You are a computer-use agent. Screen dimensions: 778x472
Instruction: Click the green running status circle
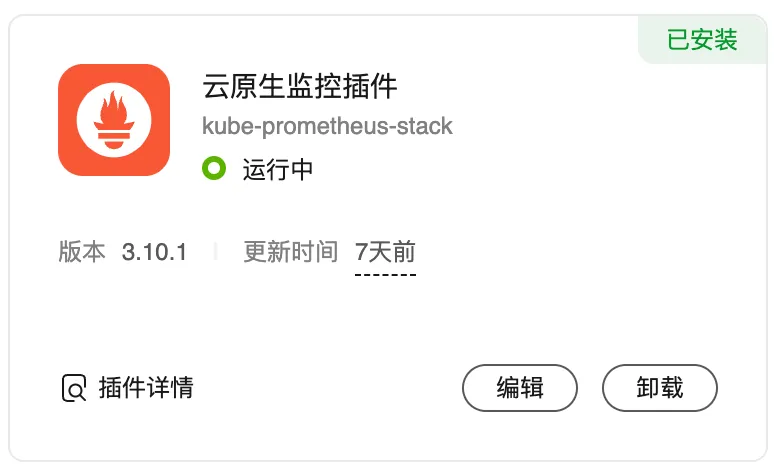[x=214, y=168]
